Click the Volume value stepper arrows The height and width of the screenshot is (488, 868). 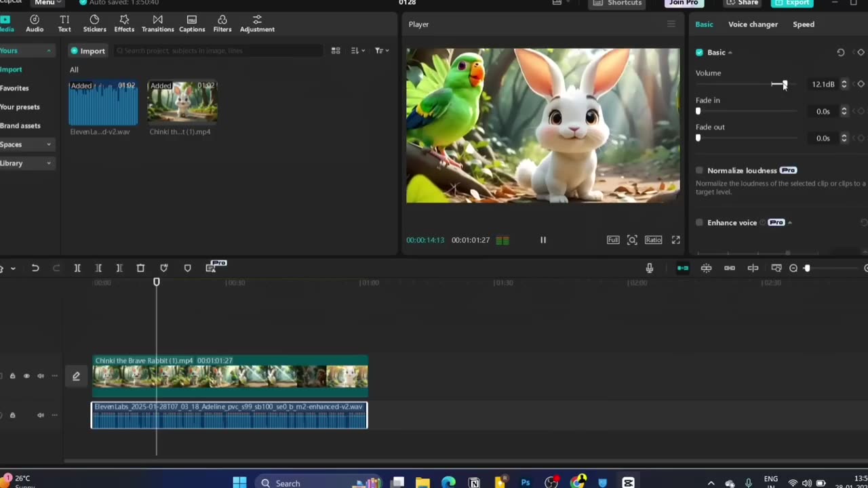[x=844, y=84]
